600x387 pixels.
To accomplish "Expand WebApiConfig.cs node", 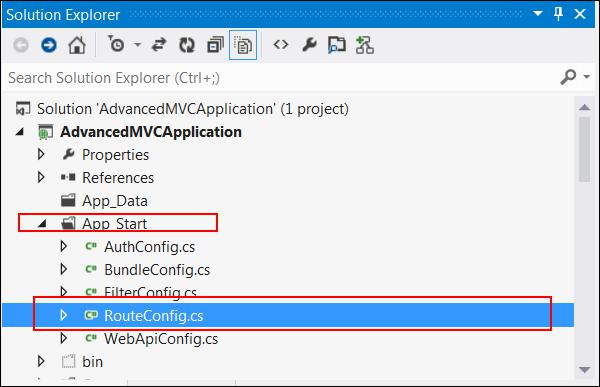I will click(64, 338).
